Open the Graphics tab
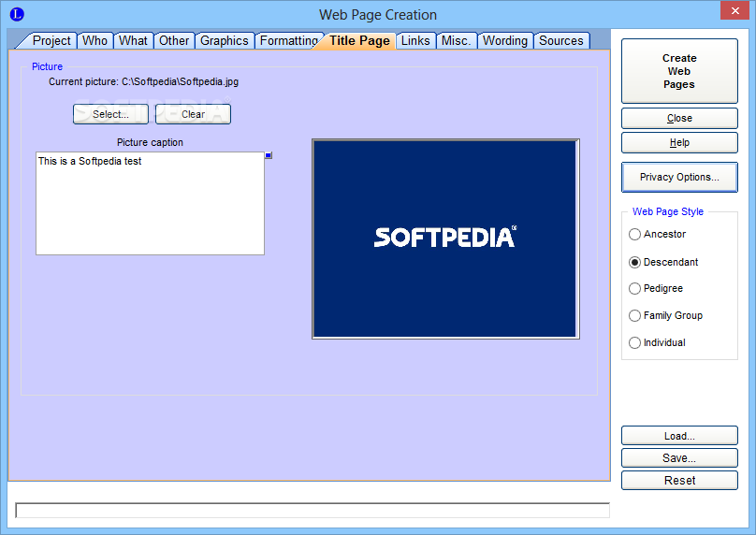 (225, 40)
